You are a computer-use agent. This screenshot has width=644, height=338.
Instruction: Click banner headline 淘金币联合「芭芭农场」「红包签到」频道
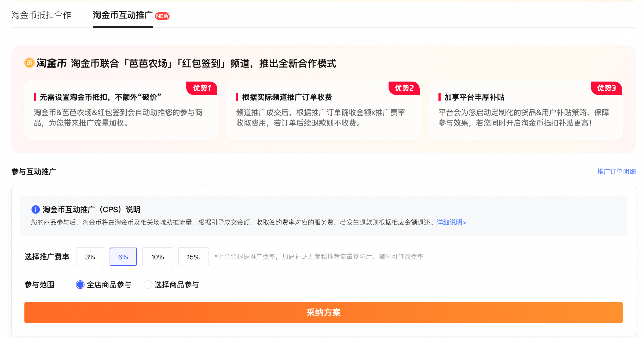[204, 64]
